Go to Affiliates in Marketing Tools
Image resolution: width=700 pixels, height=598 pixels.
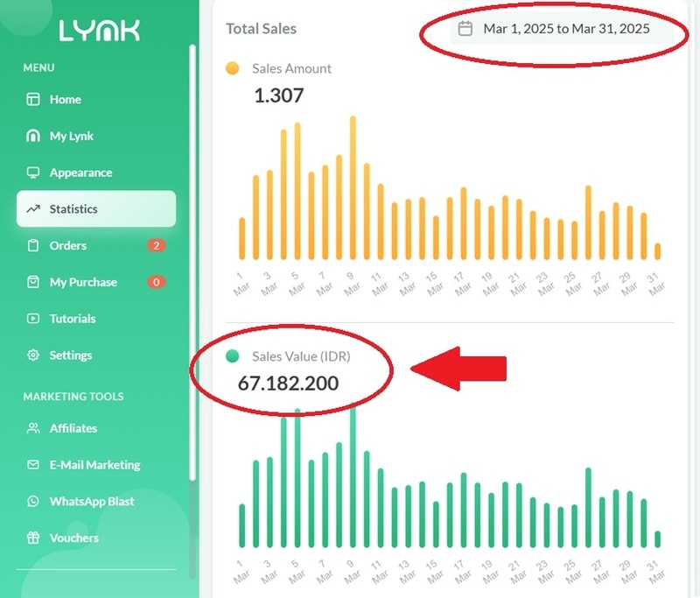tap(73, 428)
